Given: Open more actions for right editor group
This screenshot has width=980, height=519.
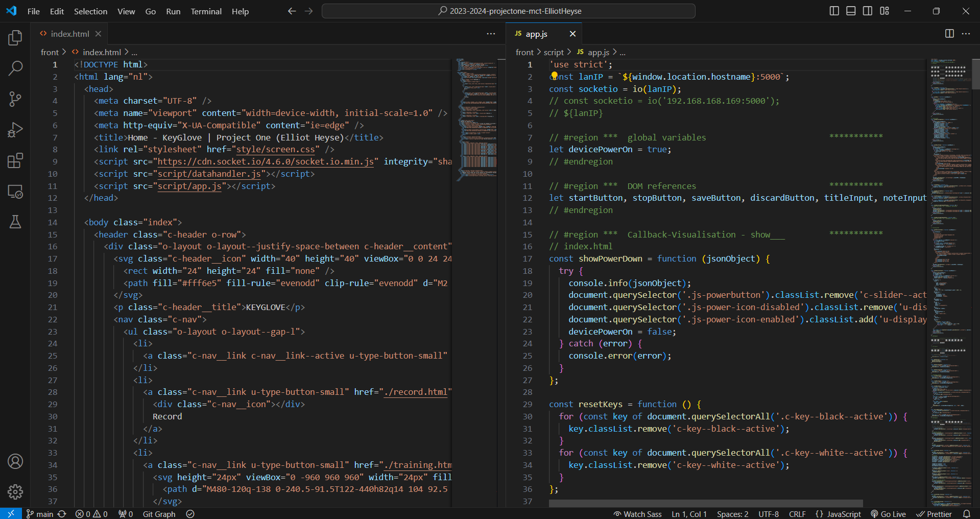Looking at the screenshot, I should pyautogui.click(x=966, y=34).
